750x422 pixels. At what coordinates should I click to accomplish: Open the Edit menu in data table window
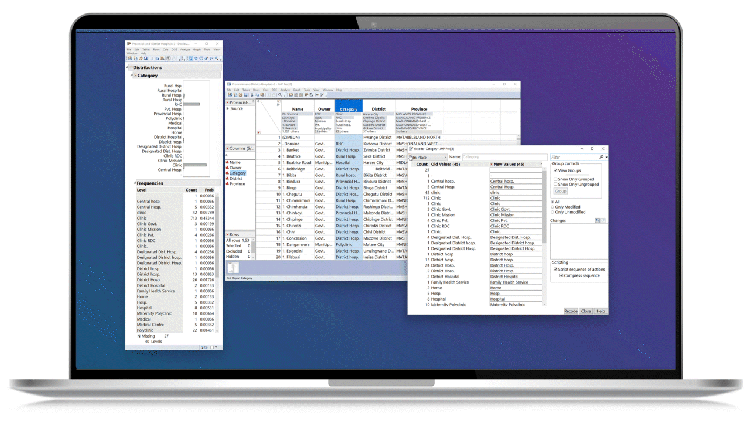click(x=236, y=90)
